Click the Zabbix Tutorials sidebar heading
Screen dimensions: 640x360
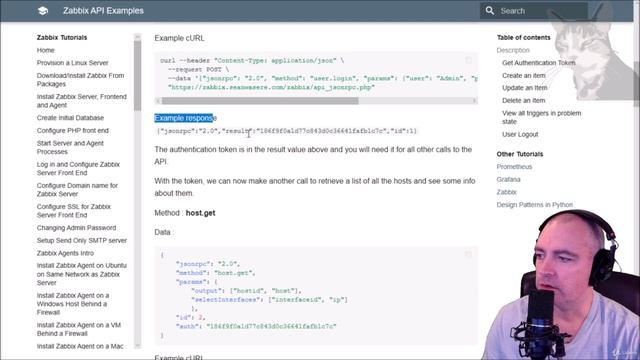(x=62, y=38)
